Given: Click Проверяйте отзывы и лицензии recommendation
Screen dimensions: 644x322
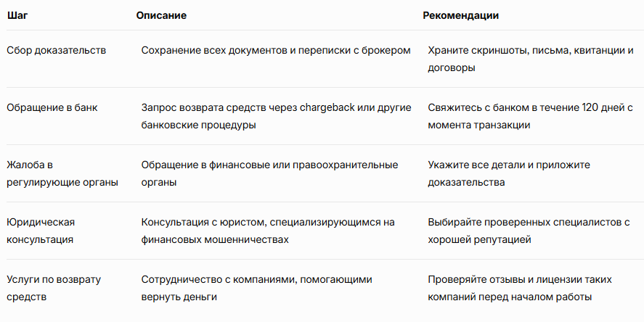Looking at the screenshot, I should coord(520,289).
